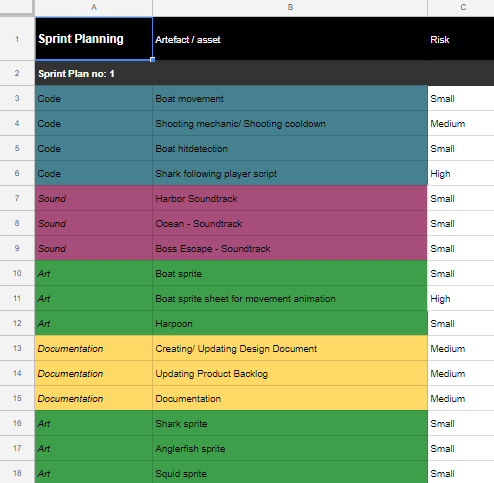Click the blue fill handle on cell A1
This screenshot has width=494, height=483.
[x=152, y=60]
